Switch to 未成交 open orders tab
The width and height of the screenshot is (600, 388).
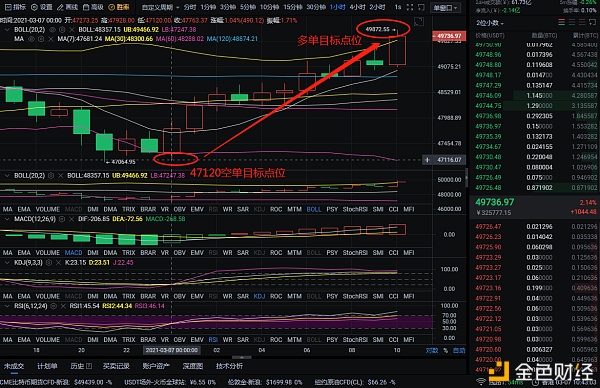click(x=14, y=366)
